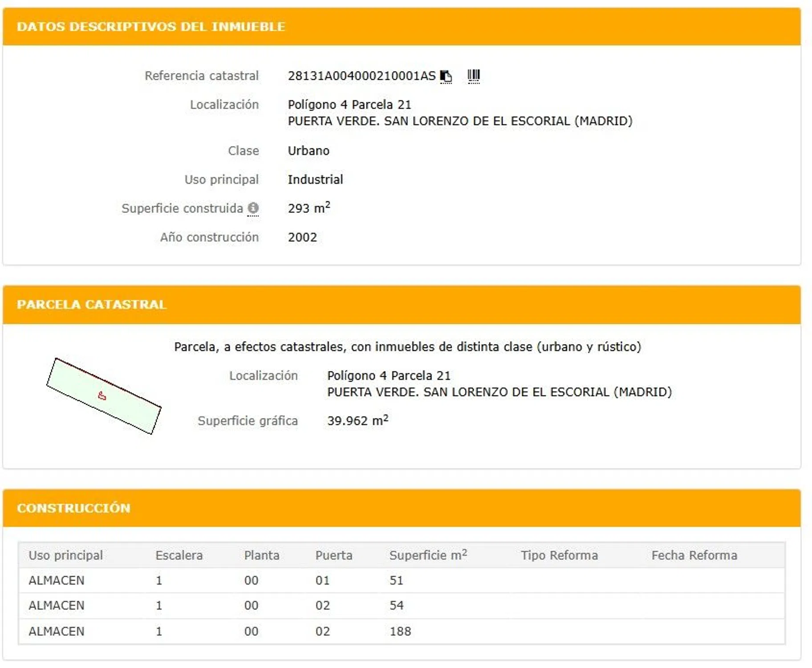Open the info icon next to Superficie construida
The width and height of the screenshot is (812, 668).
pos(253,208)
